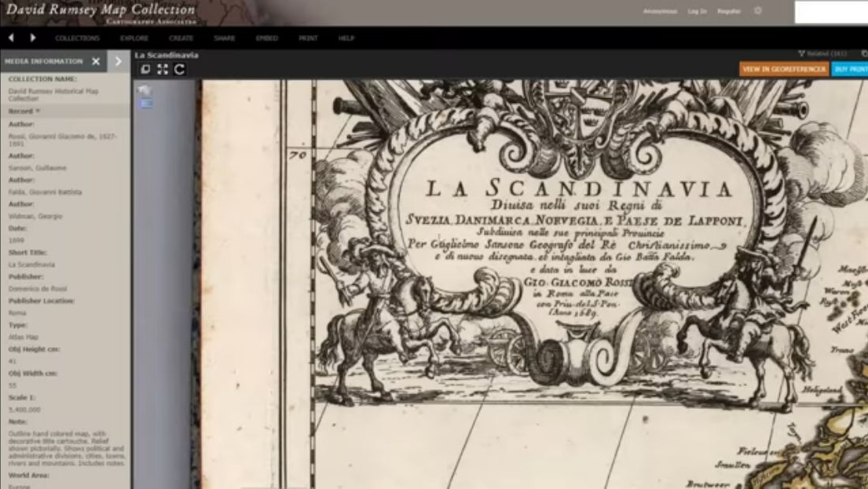Select author Falda, Giovanni Battista
868x489 pixels.
click(x=45, y=192)
